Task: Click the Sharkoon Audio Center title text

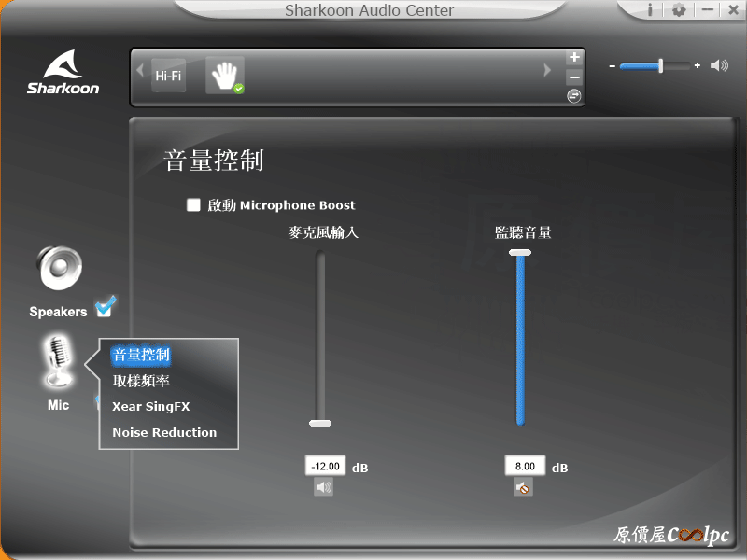Action: coord(369,10)
